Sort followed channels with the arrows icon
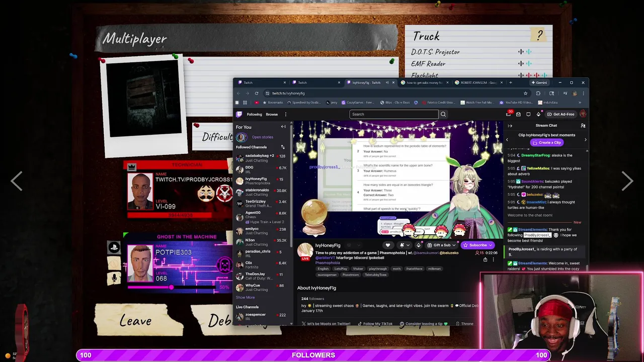 point(283,147)
